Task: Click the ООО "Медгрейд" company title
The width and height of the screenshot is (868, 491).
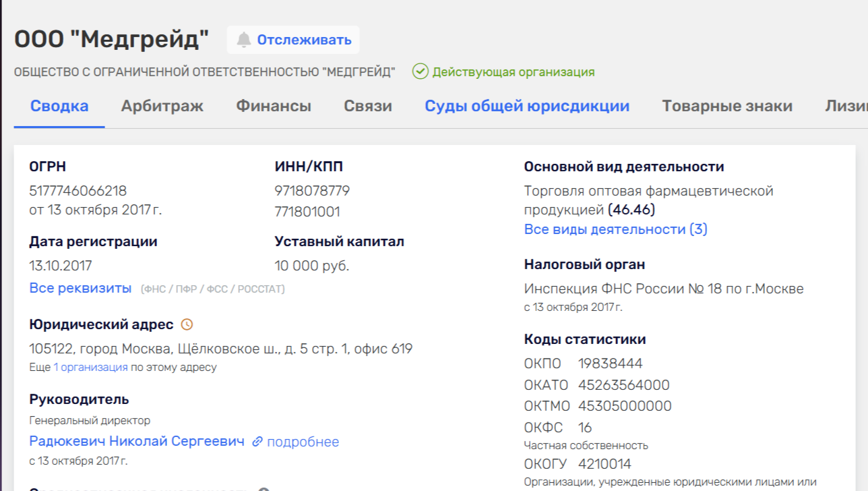Action: click(x=112, y=39)
